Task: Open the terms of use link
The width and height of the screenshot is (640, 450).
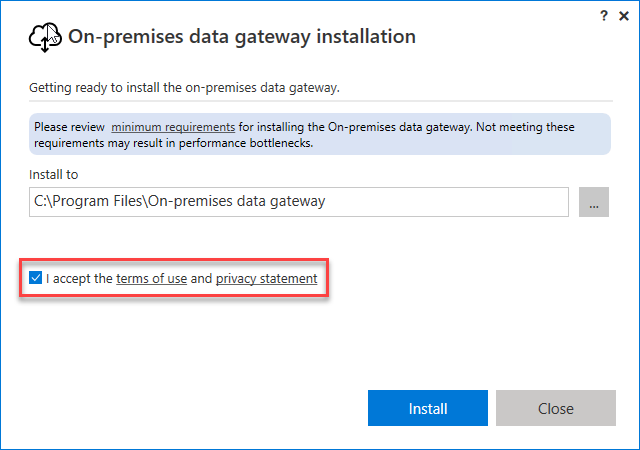Action: click(151, 279)
